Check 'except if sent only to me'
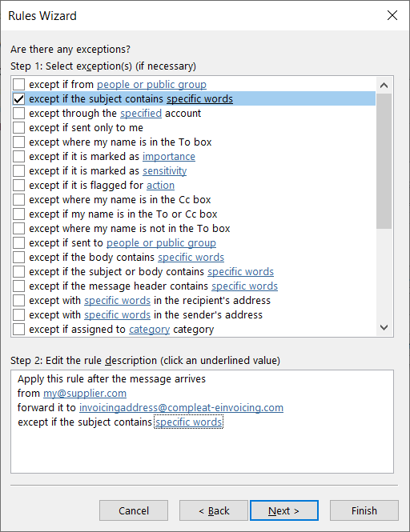The width and height of the screenshot is (410, 532). (18, 127)
